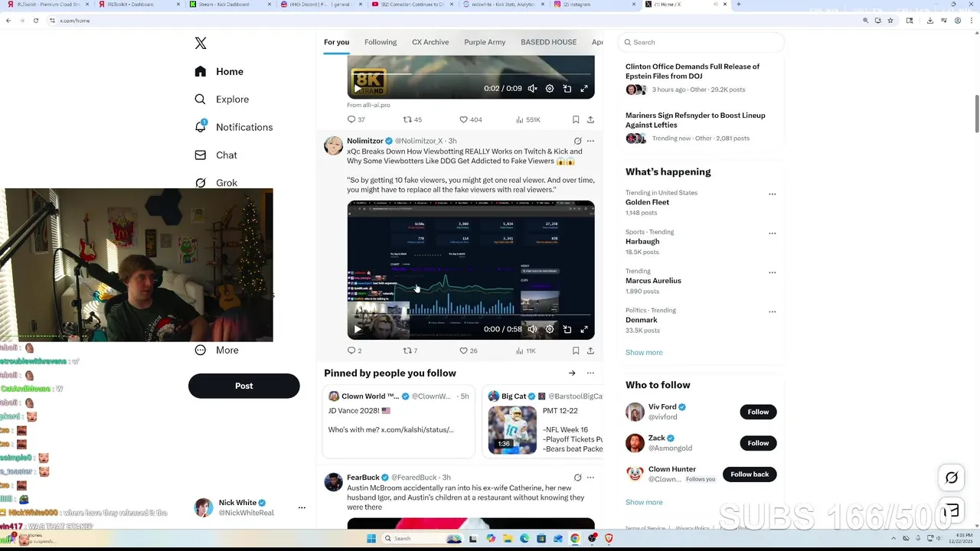Mute the top video at 0:02 / 0:09
The width and height of the screenshot is (980, 551).
[x=532, y=89]
